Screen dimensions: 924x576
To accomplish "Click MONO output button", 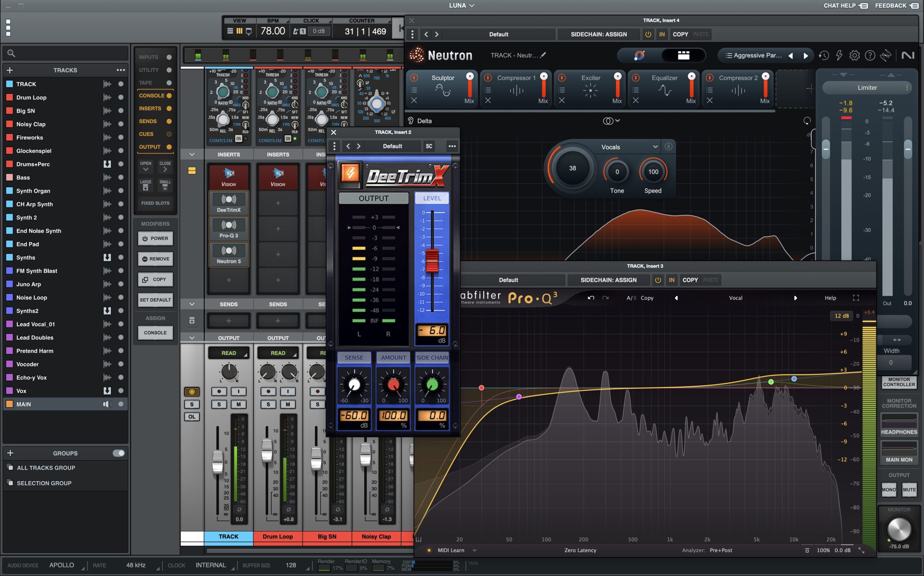I will click(889, 490).
